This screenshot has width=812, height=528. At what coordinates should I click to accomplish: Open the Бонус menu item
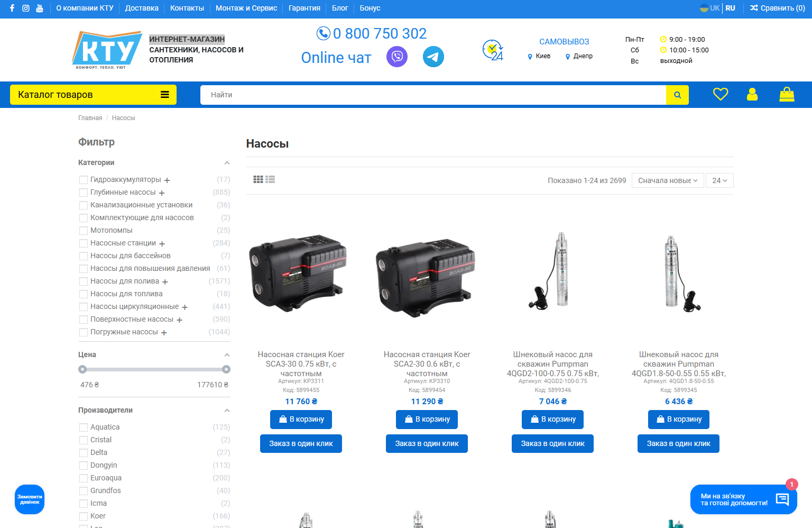370,8
